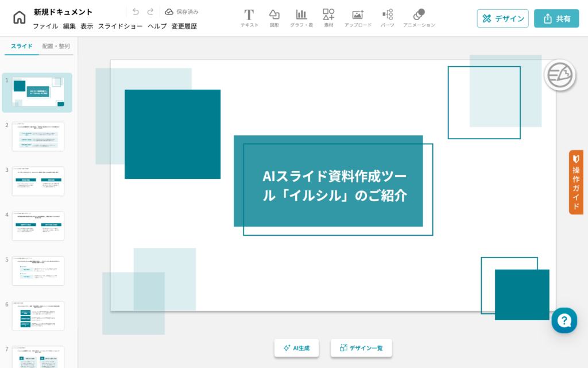Image resolution: width=588 pixels, height=368 pixels.
Task: Open the 変更履歴 menu
Action: click(184, 26)
